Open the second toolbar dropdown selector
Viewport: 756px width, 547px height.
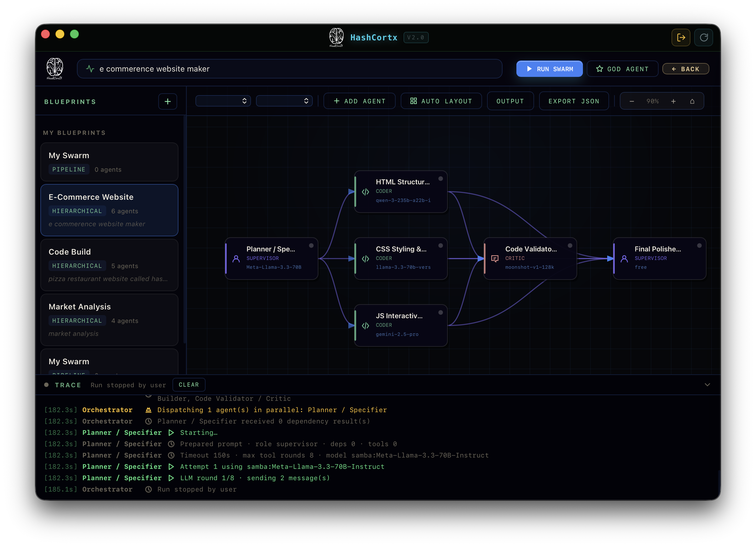284,101
